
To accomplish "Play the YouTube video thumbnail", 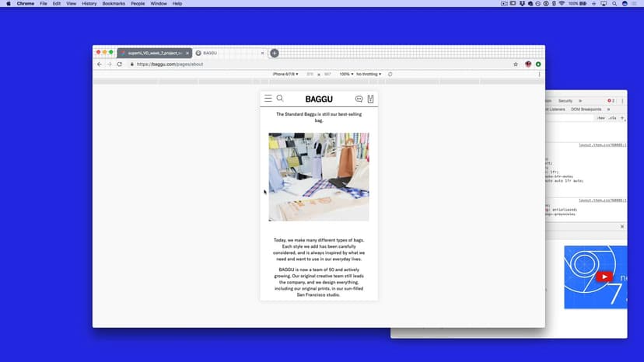I will tap(604, 277).
